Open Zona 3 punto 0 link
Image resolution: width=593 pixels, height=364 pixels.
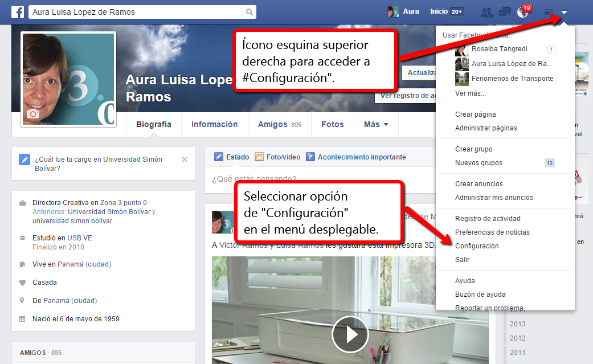pos(123,202)
